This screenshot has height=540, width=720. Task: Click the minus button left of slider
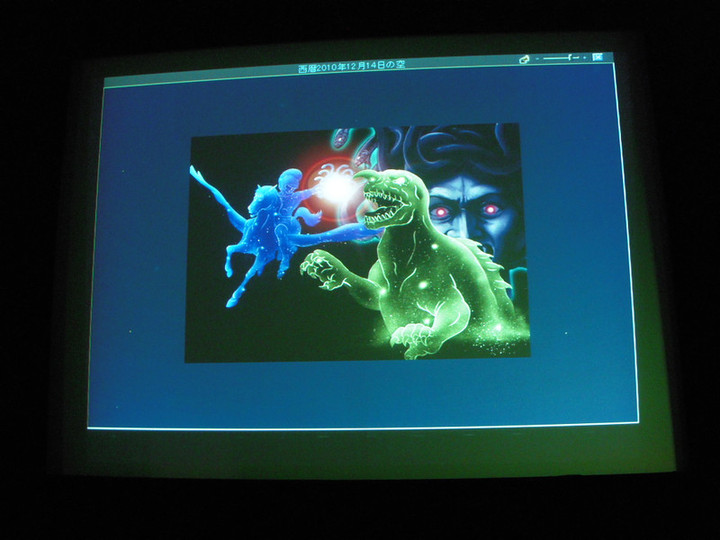coord(537,59)
